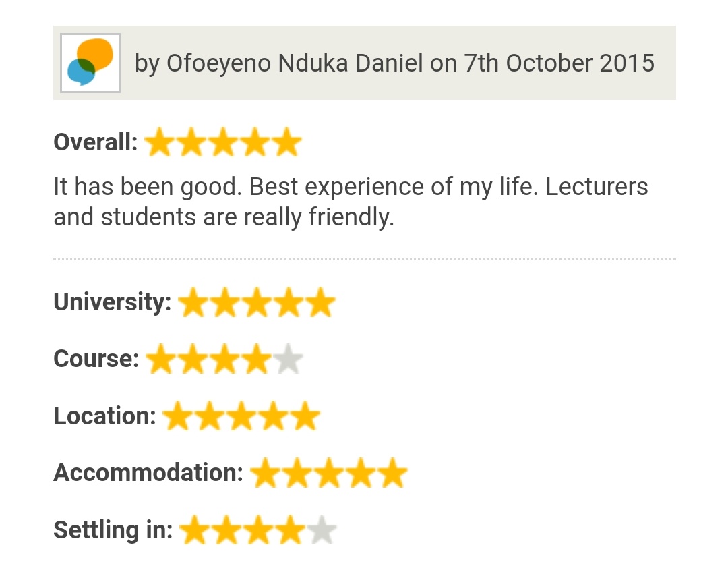728x570 pixels.
Task: Click the Course label
Action: tap(96, 359)
